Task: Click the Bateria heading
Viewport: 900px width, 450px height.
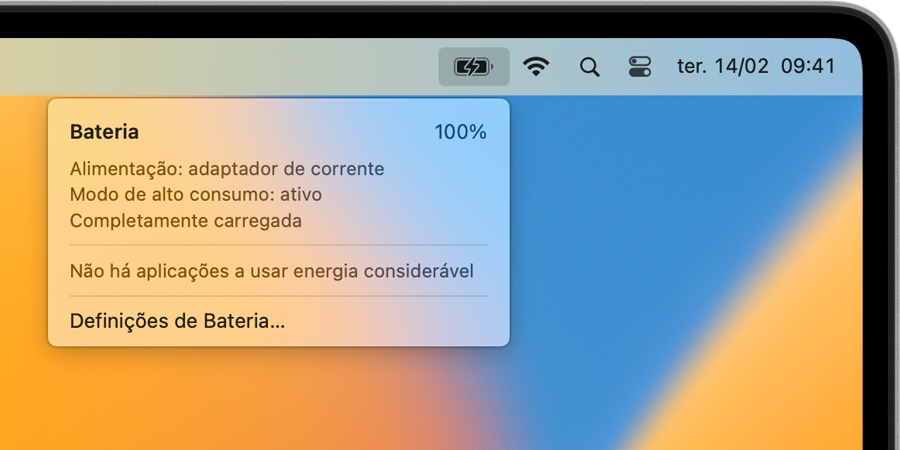Action: 104,132
